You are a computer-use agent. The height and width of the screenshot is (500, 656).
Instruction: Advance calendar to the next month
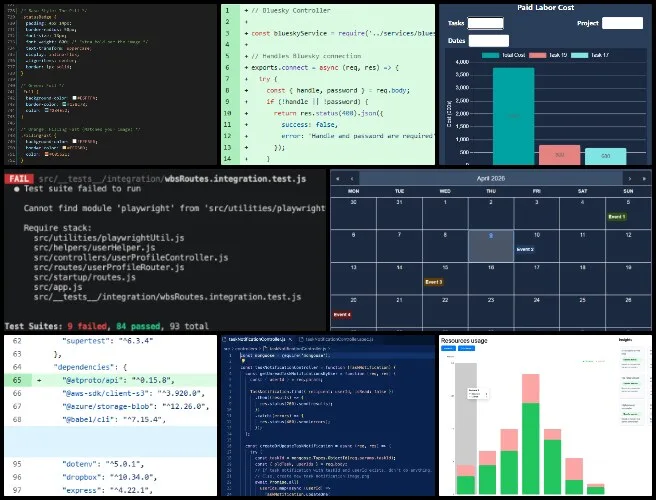coord(629,178)
